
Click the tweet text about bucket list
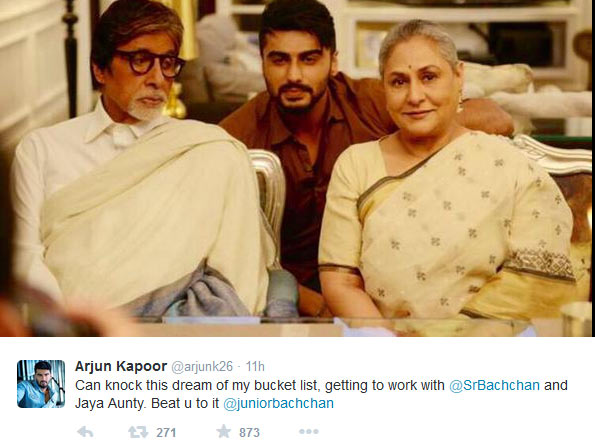click(x=321, y=394)
